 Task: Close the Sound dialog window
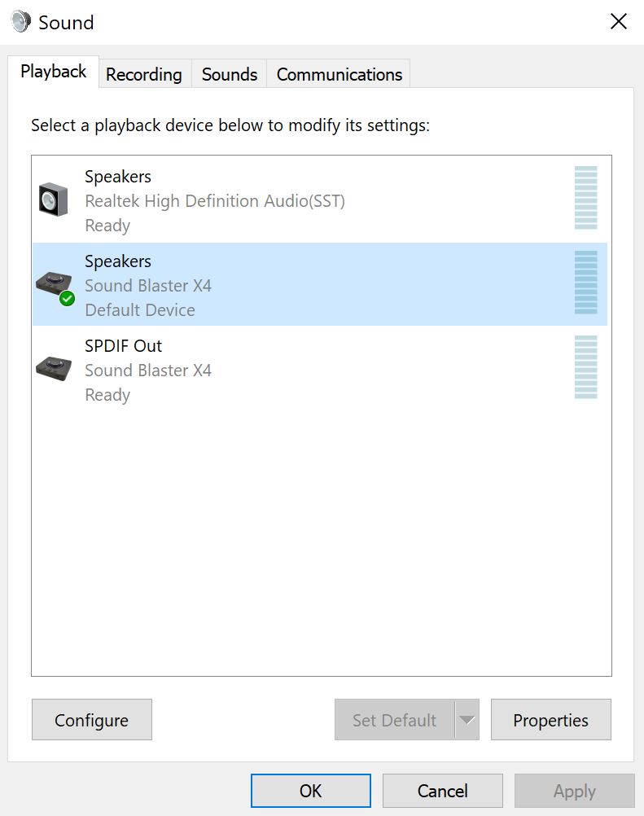pos(619,22)
